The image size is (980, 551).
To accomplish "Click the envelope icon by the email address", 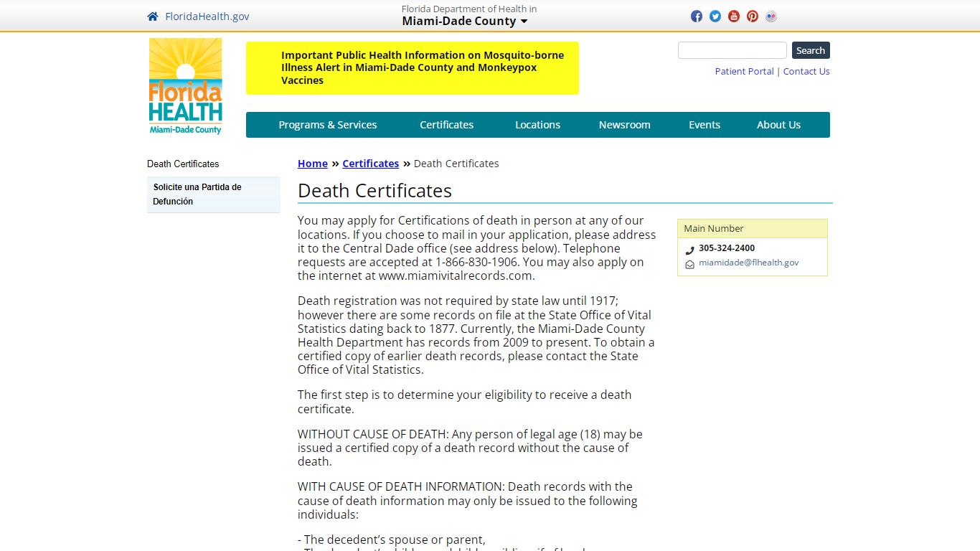I will [x=690, y=264].
